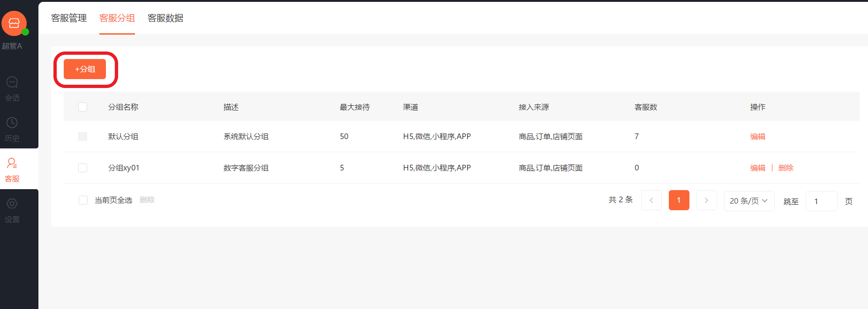Click the 系统默认分组 description cell
Viewport: 868px width, 309px height.
[x=246, y=137]
